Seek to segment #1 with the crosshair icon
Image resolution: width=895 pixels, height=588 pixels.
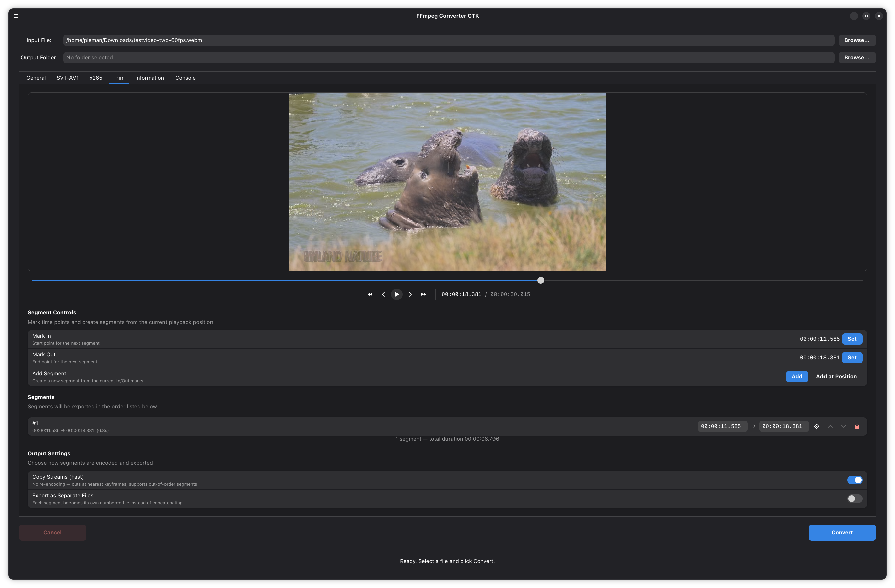[816, 426]
